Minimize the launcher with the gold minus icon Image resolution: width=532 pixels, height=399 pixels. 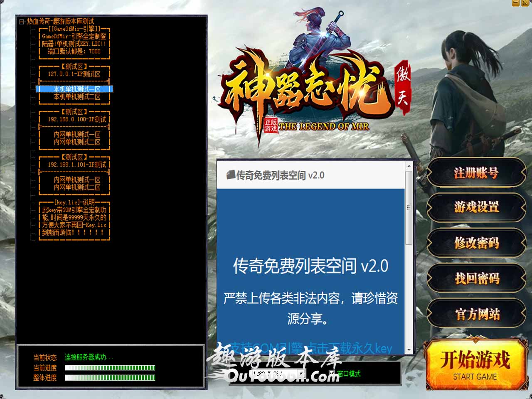[x=515, y=3]
